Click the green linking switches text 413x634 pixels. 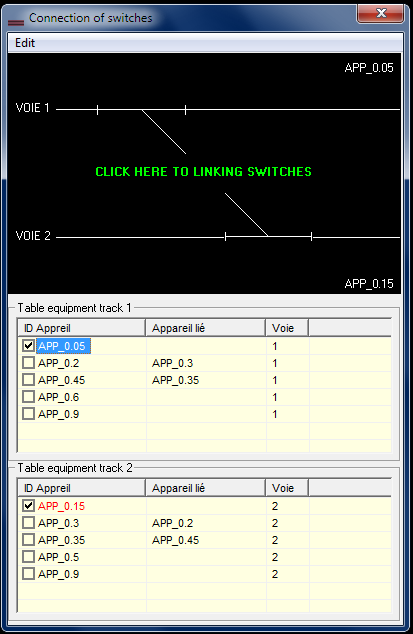click(x=203, y=172)
